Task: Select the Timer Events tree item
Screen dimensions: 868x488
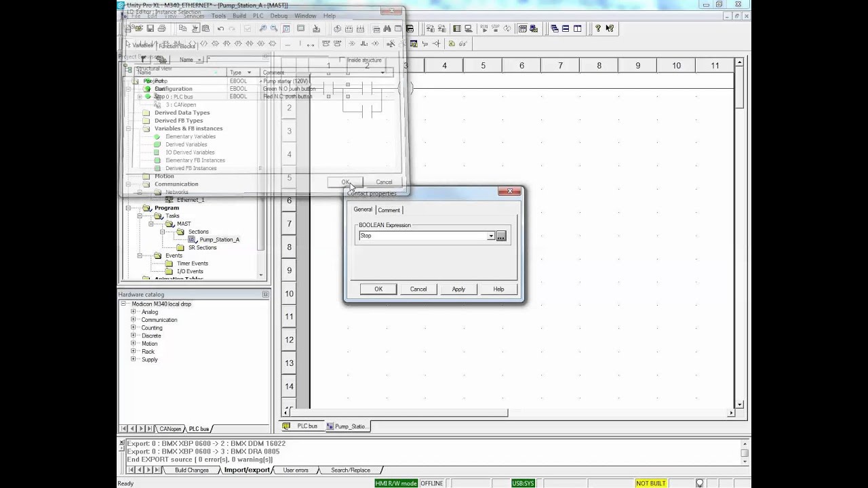Action: point(193,264)
